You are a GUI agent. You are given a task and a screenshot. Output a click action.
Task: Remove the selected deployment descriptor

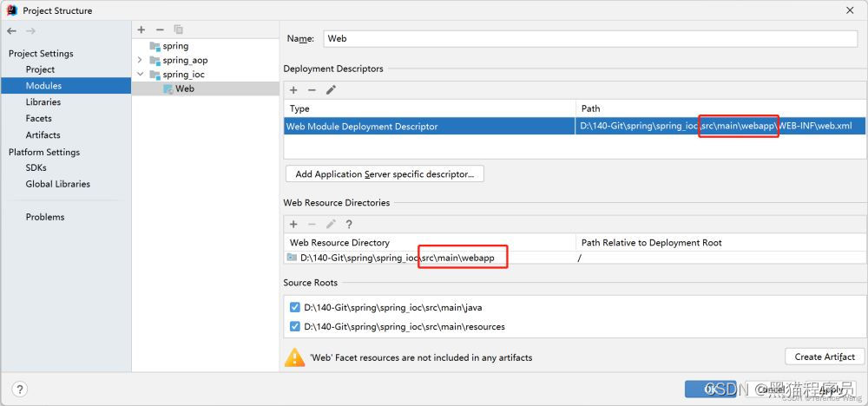click(312, 89)
